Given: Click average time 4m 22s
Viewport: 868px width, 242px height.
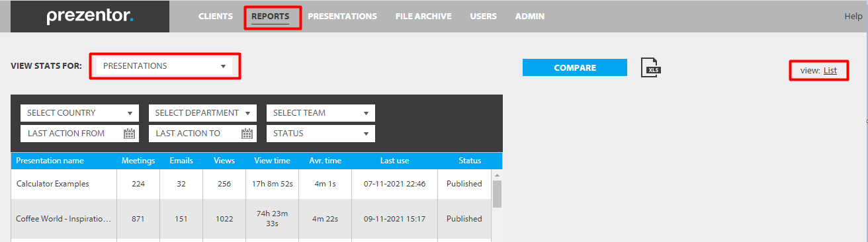Looking at the screenshot, I should tap(325, 219).
